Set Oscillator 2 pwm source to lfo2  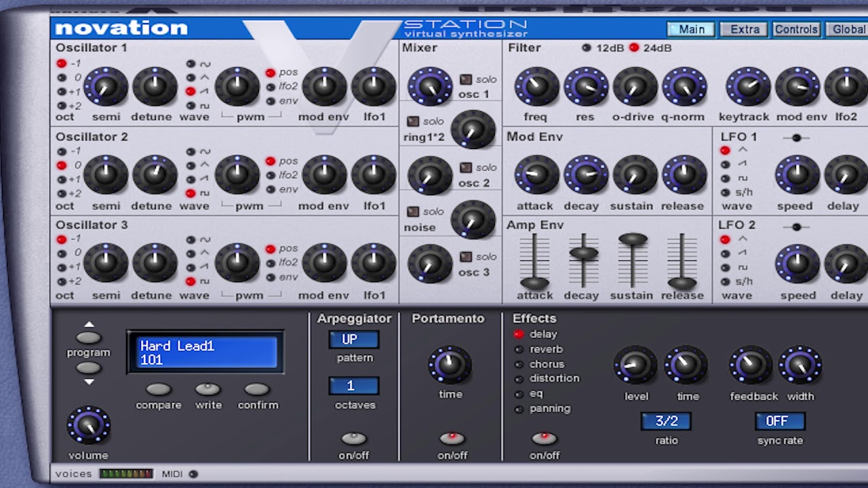click(270, 176)
